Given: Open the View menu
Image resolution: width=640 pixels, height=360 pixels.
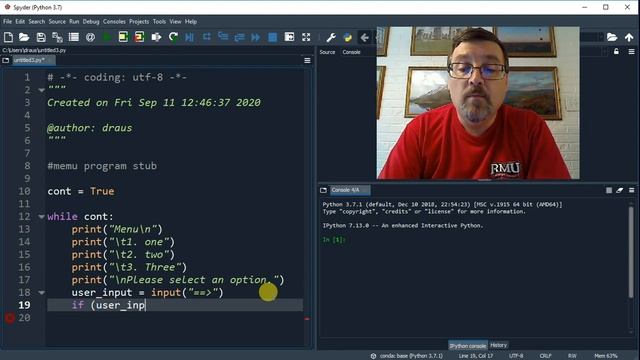Looking at the screenshot, I should click(175, 22).
